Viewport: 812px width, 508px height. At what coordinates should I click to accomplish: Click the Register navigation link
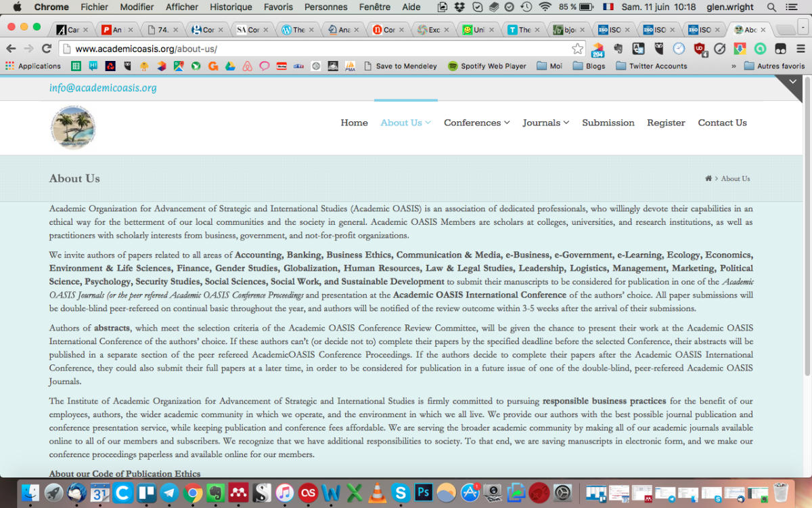point(666,123)
